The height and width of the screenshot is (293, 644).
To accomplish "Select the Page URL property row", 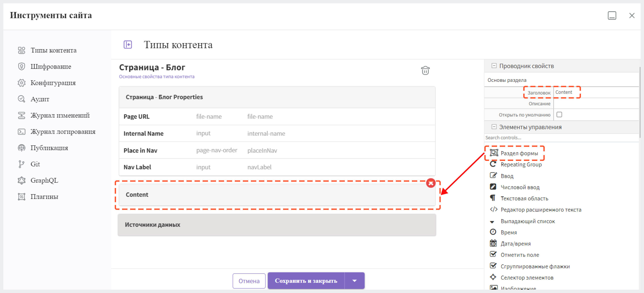I will 277,116.
